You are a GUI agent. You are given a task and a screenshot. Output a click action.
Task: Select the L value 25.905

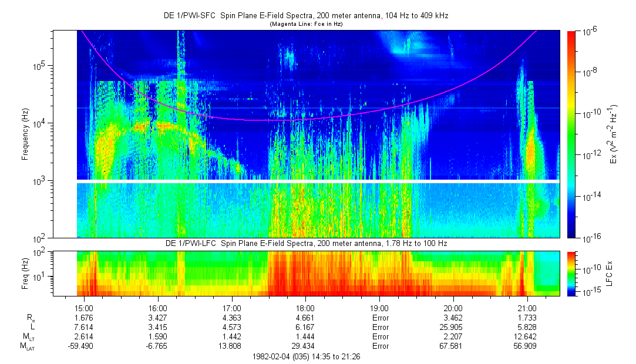pyautogui.click(x=453, y=326)
